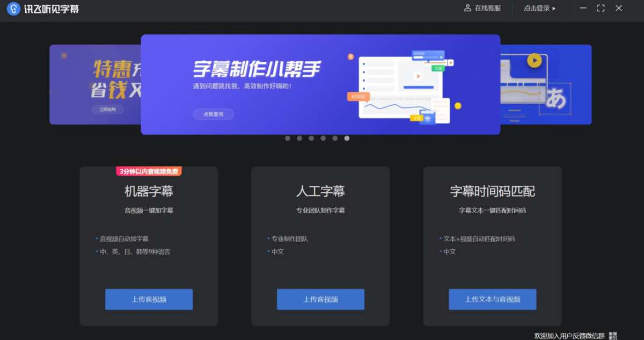Select the first carousel dot
The width and height of the screenshot is (644, 340).
coord(288,139)
